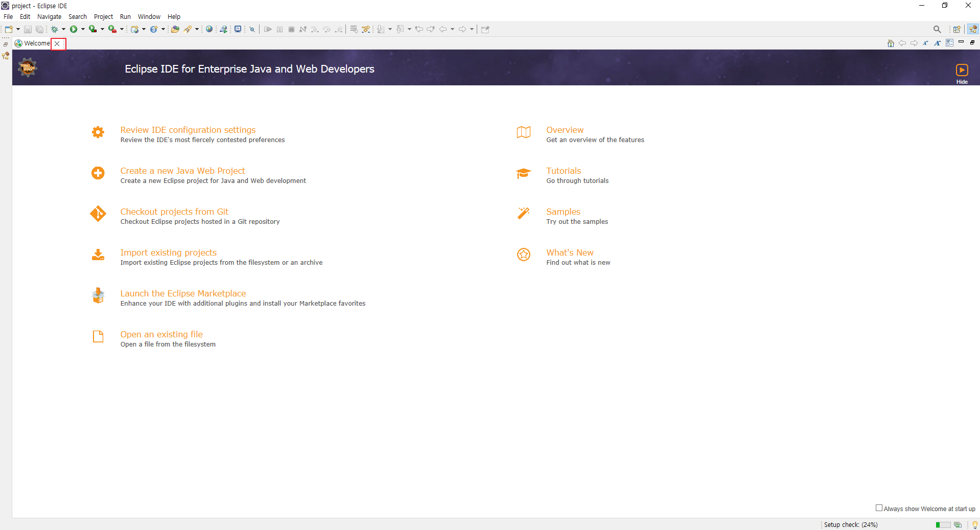Select the Java EE perspective icon

coord(973,29)
